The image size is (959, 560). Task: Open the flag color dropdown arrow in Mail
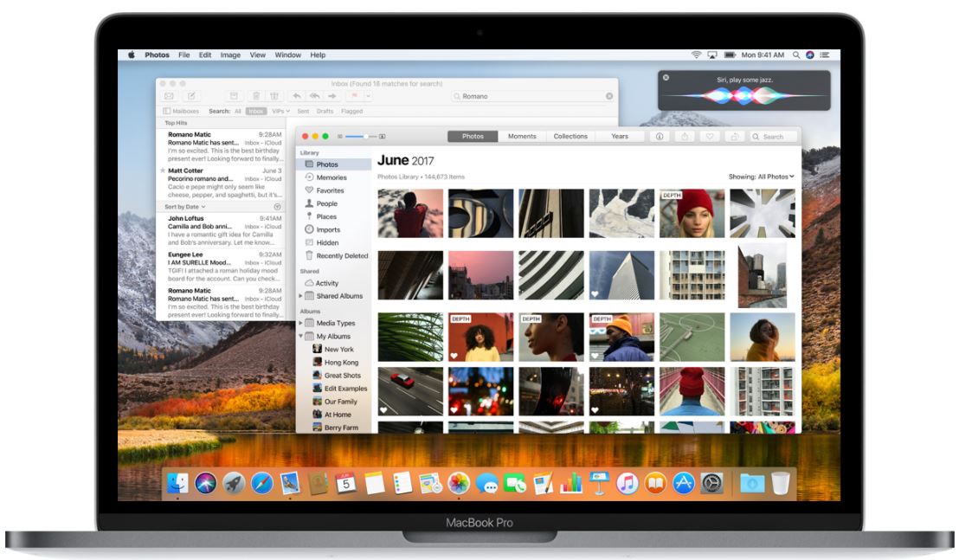click(368, 96)
